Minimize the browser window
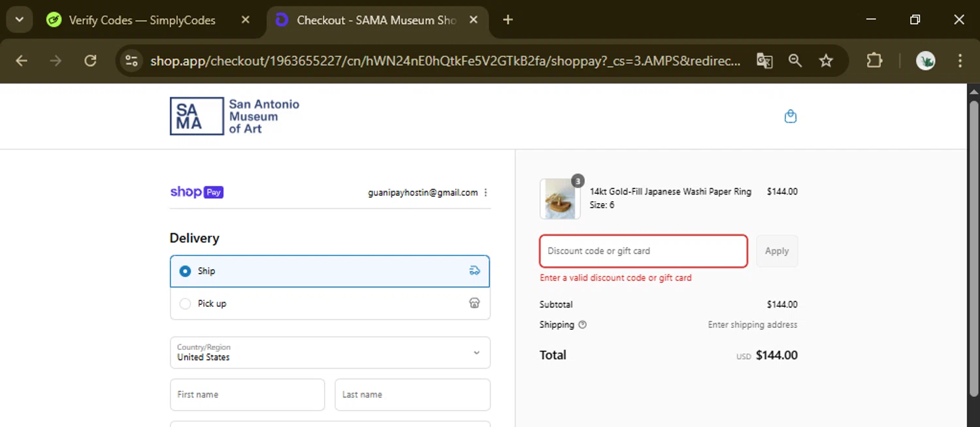Image resolution: width=980 pixels, height=427 pixels. click(871, 20)
